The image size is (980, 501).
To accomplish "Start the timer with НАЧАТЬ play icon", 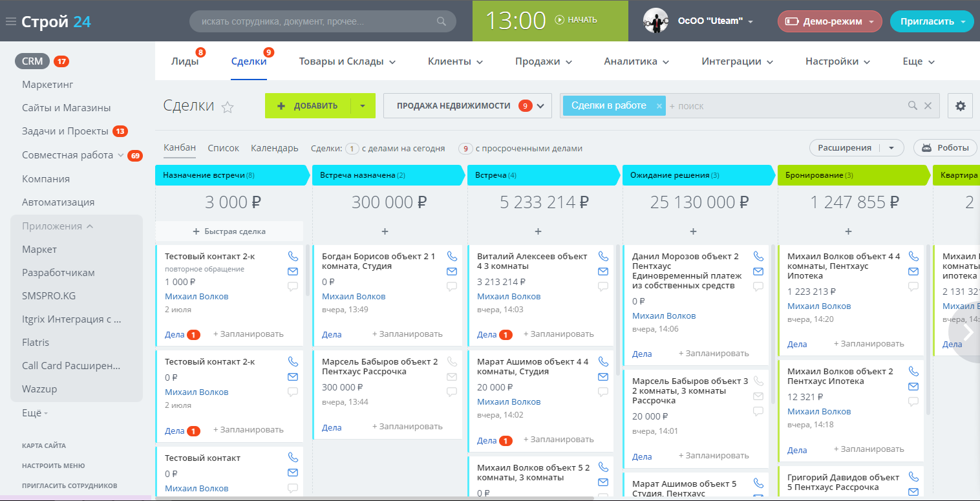I will [560, 20].
